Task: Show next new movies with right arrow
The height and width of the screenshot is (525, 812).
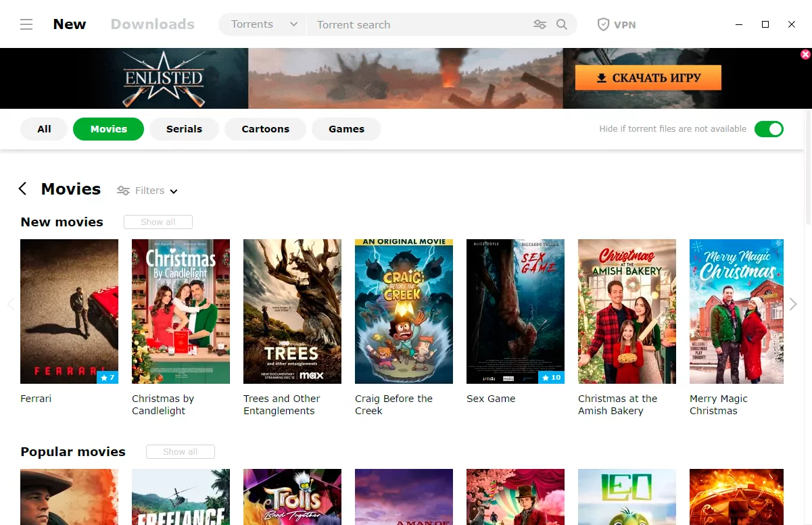Action: tap(793, 305)
